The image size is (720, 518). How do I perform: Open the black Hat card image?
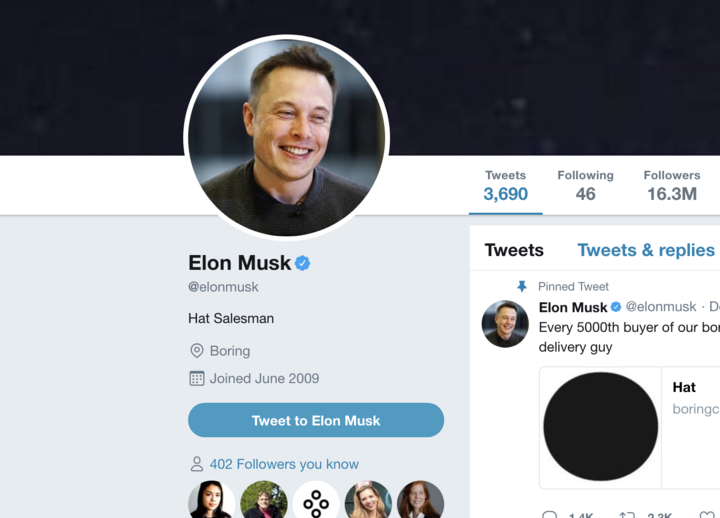pos(600,427)
